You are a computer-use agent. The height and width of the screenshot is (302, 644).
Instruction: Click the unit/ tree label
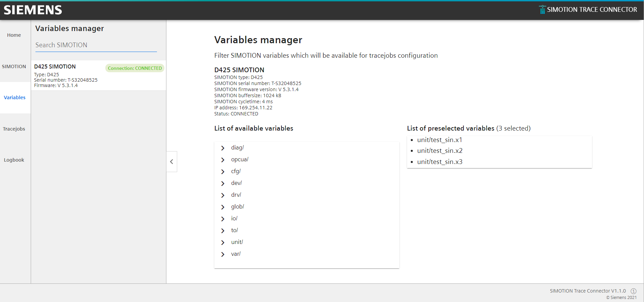click(237, 242)
